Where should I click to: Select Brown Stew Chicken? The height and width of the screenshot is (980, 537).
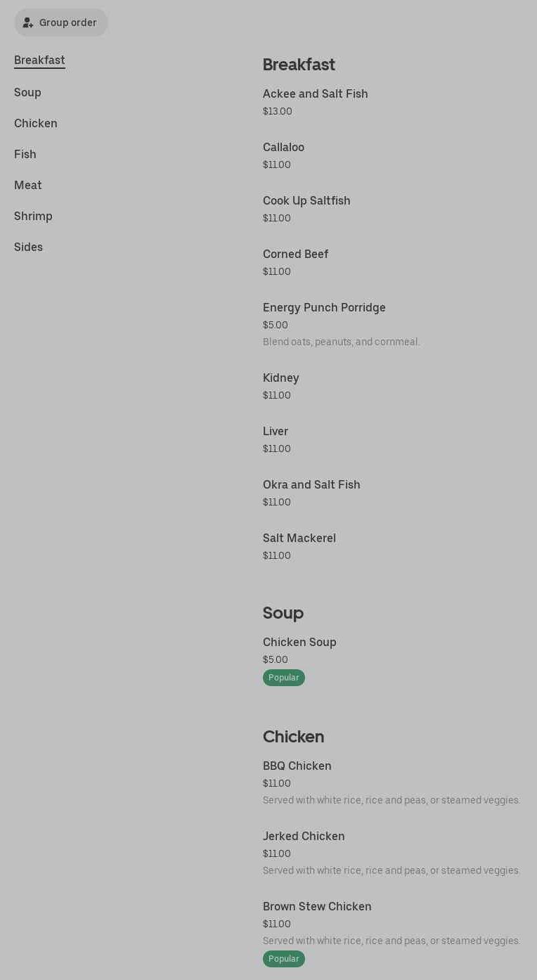click(x=317, y=907)
